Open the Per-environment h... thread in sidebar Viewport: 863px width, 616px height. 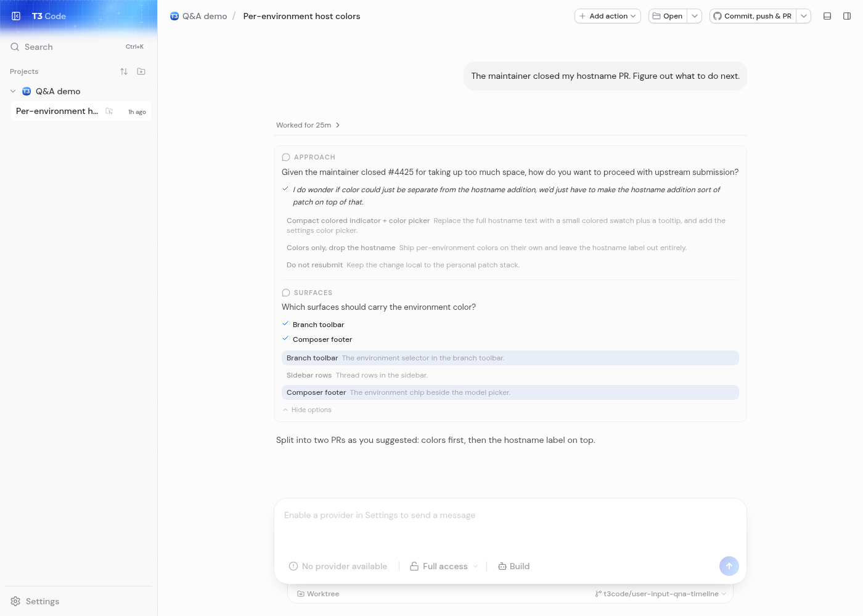coord(81,111)
